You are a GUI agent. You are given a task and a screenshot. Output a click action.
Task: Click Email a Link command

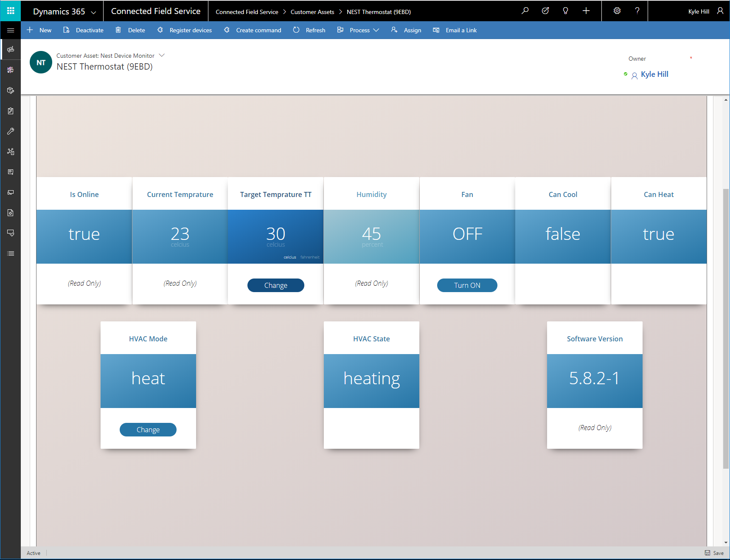[x=455, y=30]
